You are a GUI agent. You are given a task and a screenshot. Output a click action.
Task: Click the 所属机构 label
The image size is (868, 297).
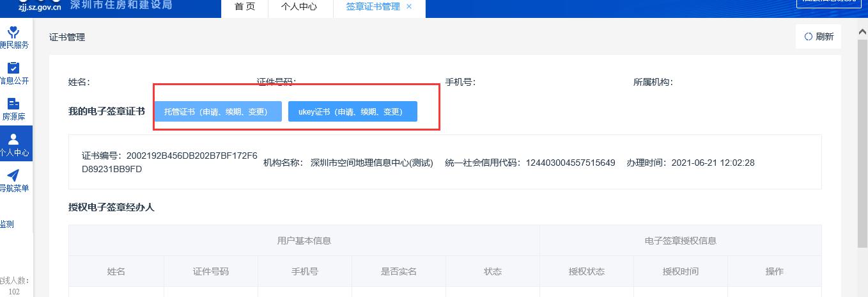(653, 82)
